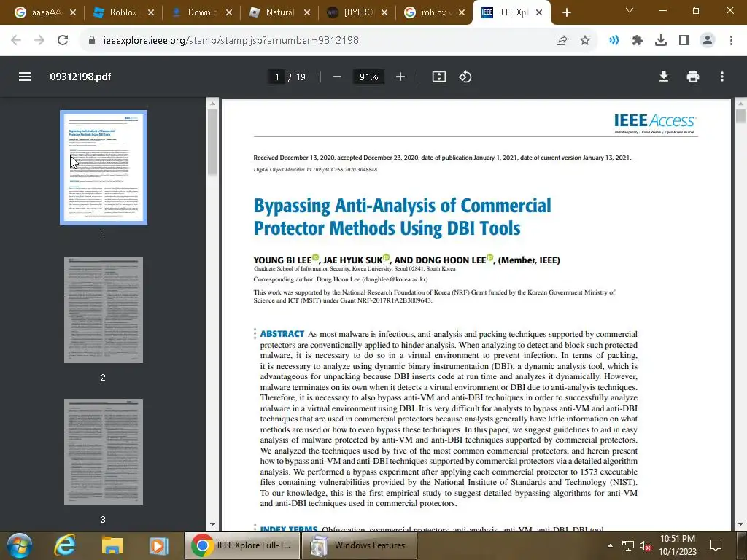Click the paper title heading

click(x=402, y=217)
